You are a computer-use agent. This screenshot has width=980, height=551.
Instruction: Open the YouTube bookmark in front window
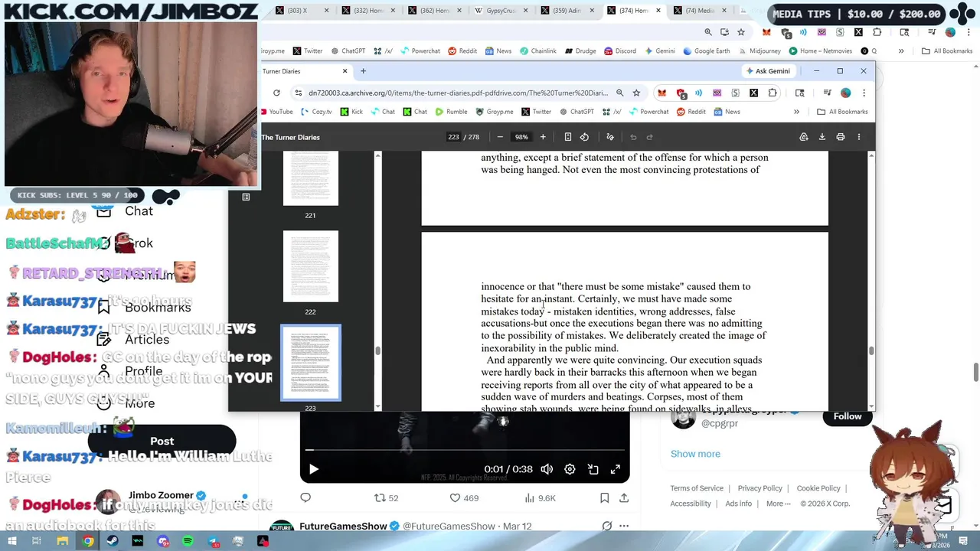[x=276, y=112]
